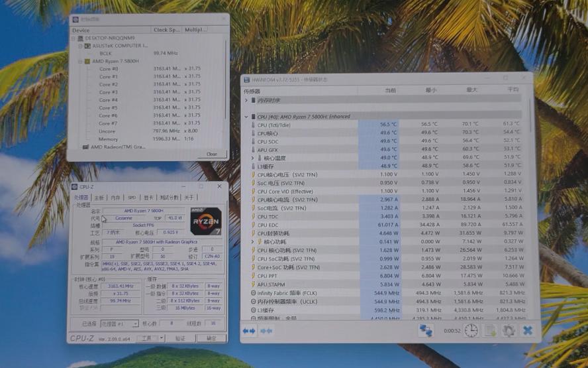
Task: Click the HWiNFO64 title bar app icon
Action: pos(247,80)
